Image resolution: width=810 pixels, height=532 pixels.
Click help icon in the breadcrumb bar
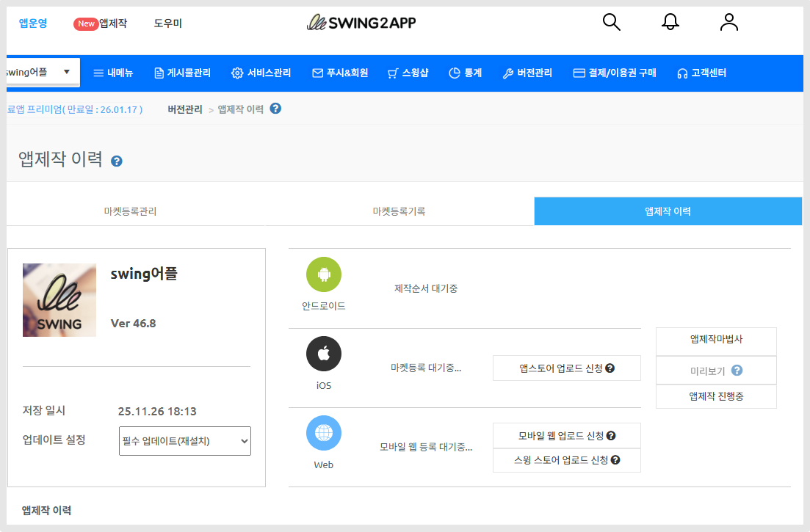coord(275,109)
